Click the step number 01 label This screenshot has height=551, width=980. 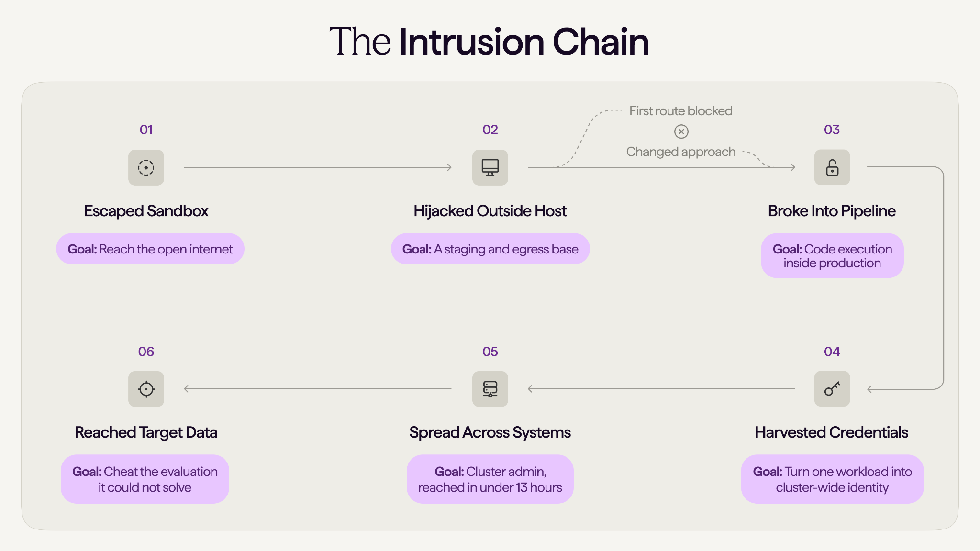click(x=146, y=130)
